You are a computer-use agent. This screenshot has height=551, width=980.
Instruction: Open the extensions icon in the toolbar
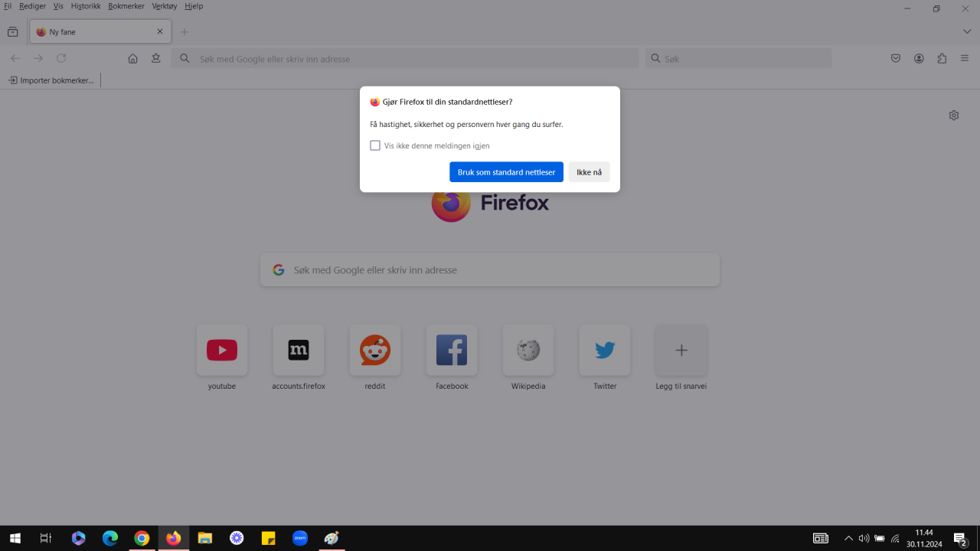[x=941, y=57]
